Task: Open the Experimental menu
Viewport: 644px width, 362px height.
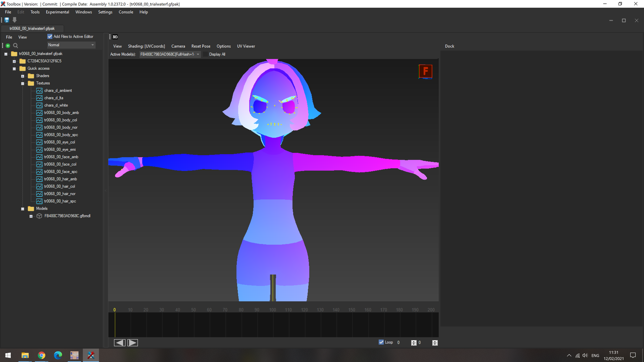Action: coord(57,12)
